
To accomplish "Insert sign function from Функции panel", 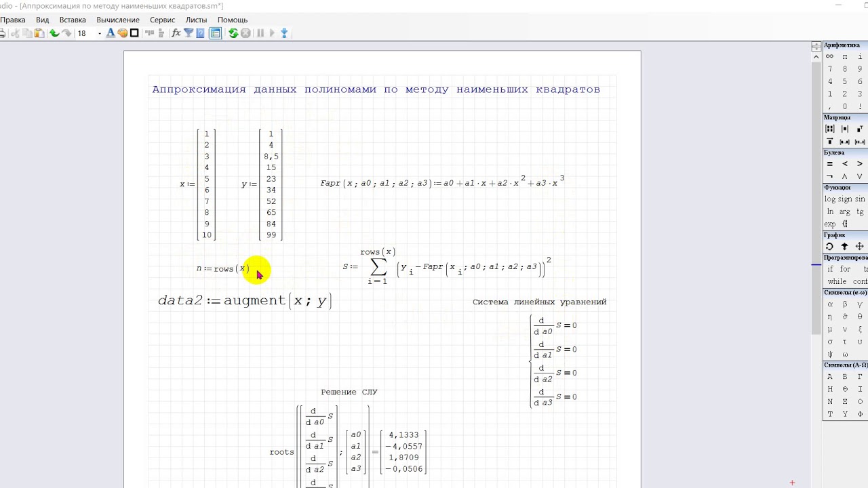I will tap(845, 199).
